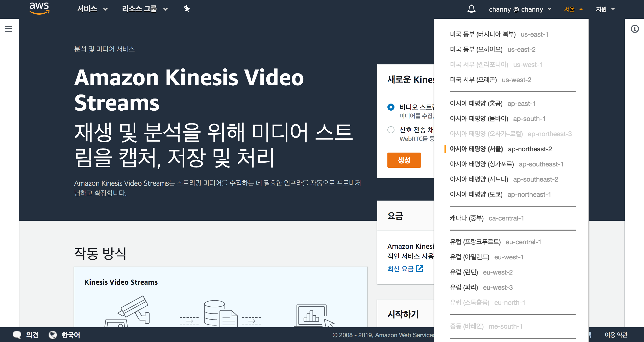Choose region 유럽 (프랑크푸르트) eu-central-1

click(x=495, y=242)
